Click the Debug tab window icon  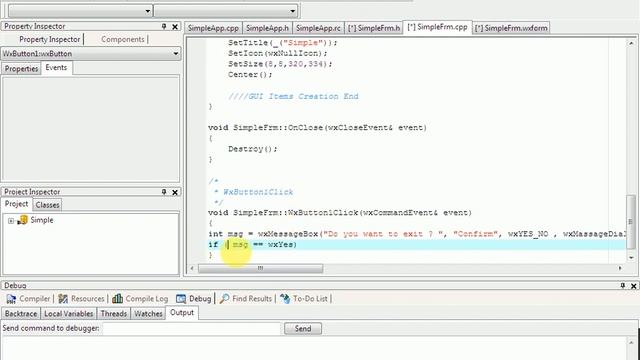tap(181, 299)
